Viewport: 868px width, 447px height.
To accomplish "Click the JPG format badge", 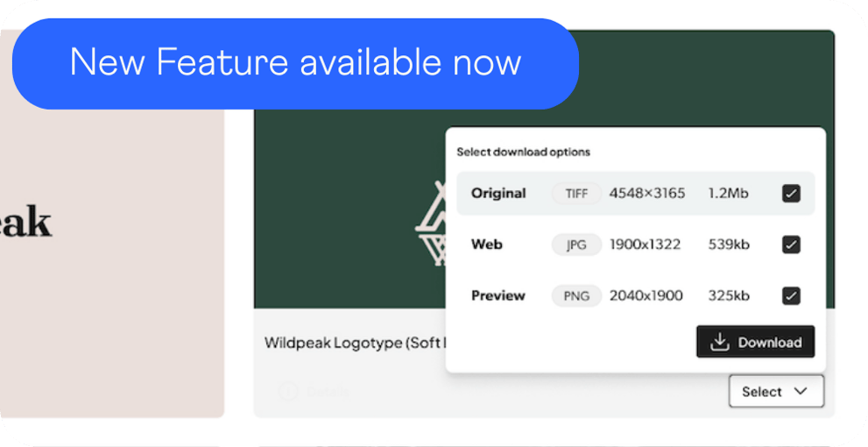I will click(576, 245).
